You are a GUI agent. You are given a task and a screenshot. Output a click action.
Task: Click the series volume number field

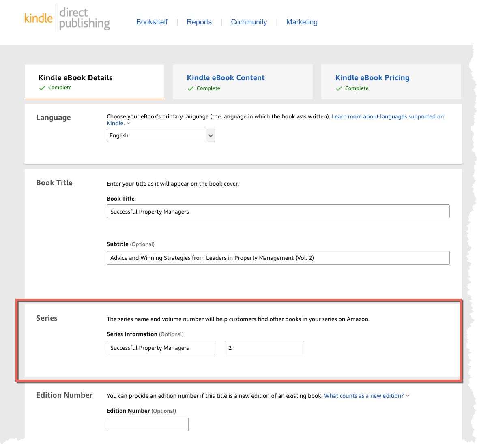coord(264,347)
